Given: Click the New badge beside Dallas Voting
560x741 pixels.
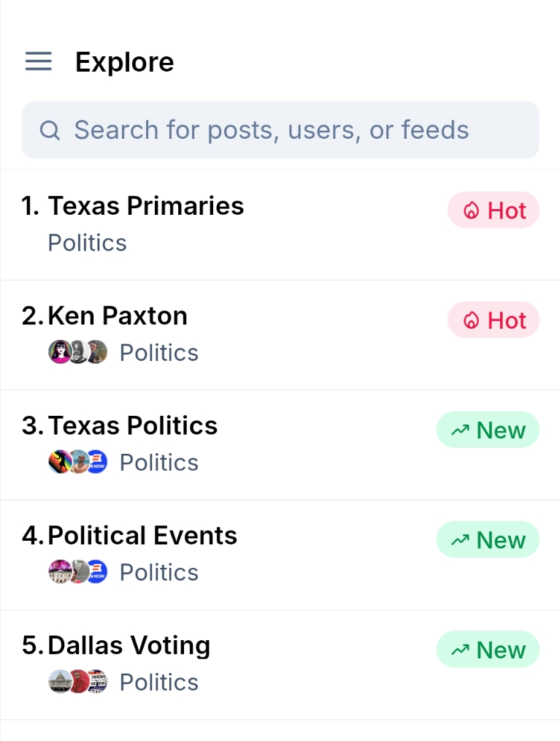Looking at the screenshot, I should (x=488, y=650).
